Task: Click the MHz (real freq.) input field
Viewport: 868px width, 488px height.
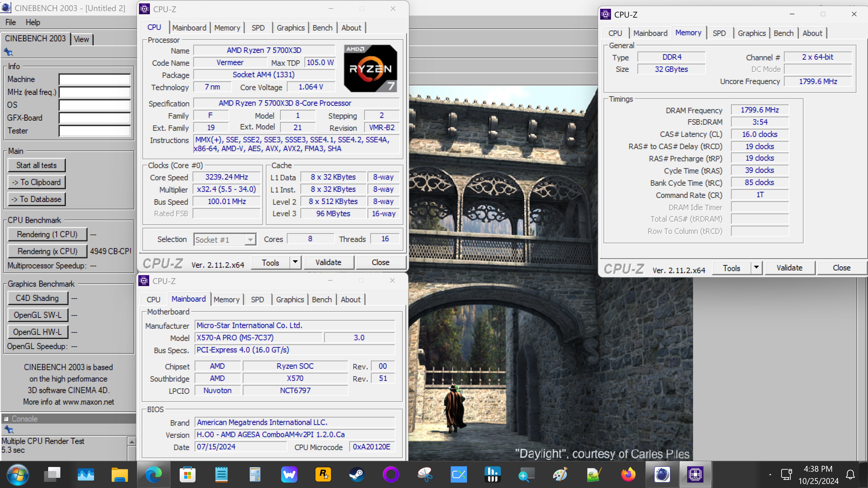Action: [95, 92]
